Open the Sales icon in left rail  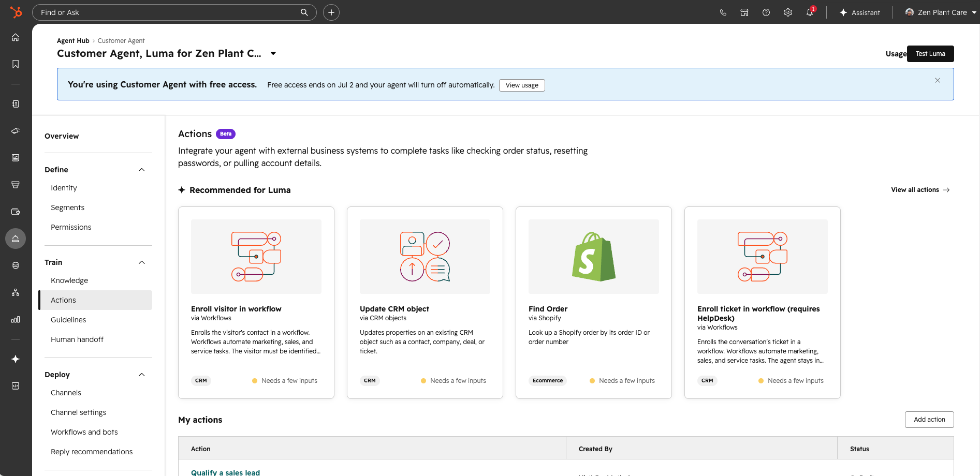pyautogui.click(x=16, y=185)
